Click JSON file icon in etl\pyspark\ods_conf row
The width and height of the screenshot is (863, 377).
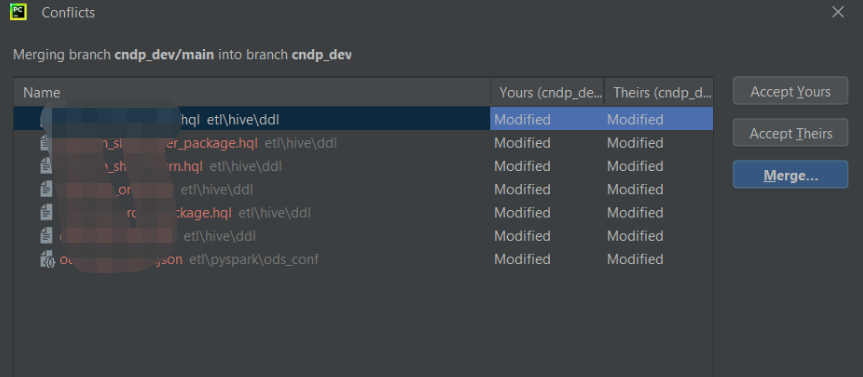click(47, 259)
